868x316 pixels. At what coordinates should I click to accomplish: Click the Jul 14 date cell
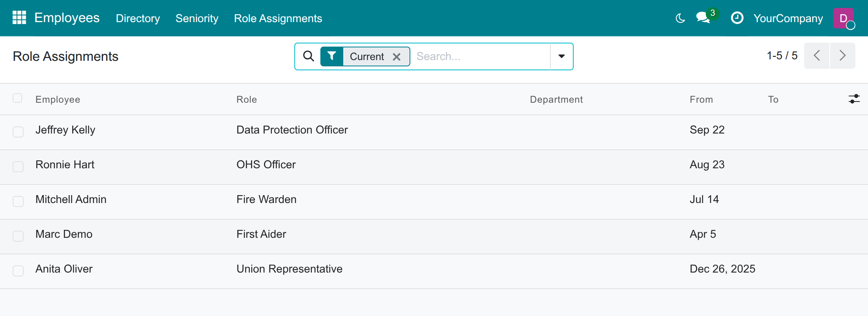coord(704,199)
